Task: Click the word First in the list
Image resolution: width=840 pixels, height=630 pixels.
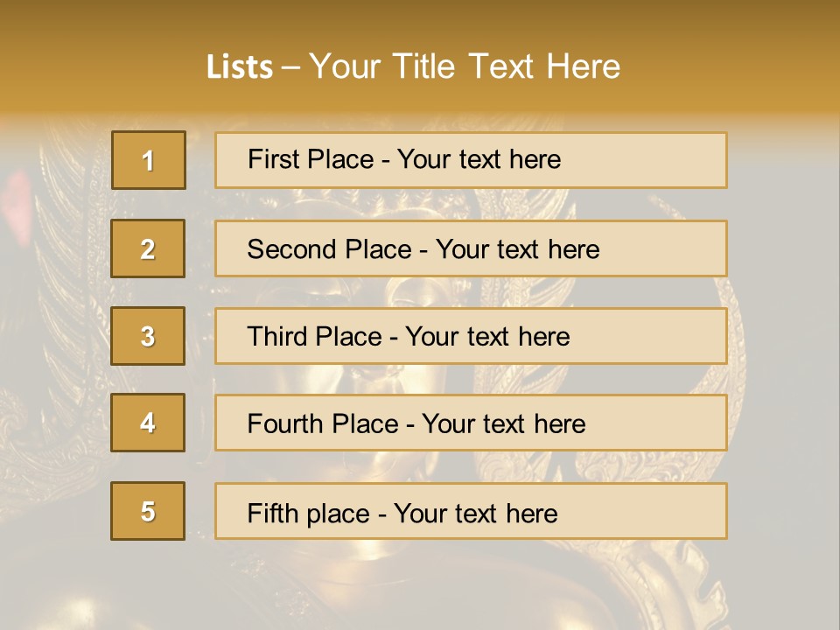Action: pos(273,159)
